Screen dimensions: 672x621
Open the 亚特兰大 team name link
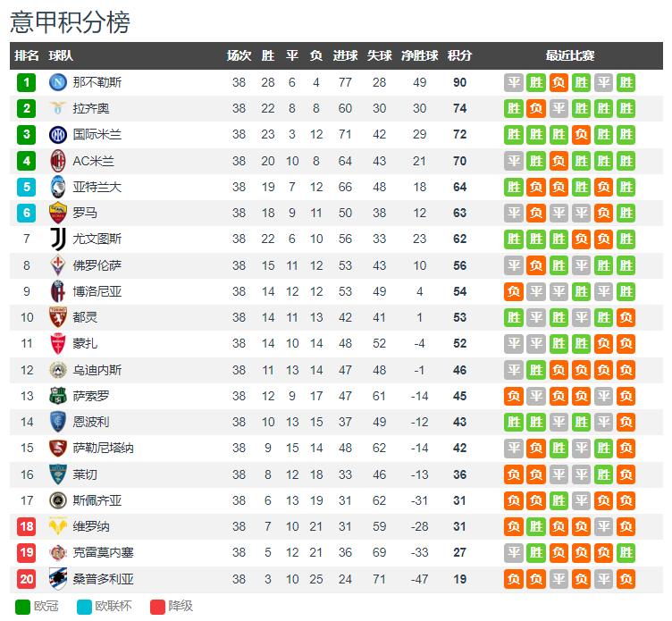[97, 187]
